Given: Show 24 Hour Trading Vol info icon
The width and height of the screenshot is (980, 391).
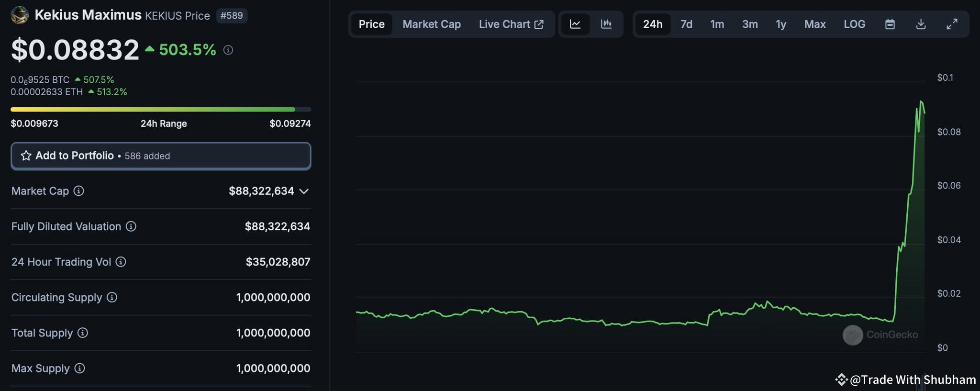Looking at the screenshot, I should (121, 262).
